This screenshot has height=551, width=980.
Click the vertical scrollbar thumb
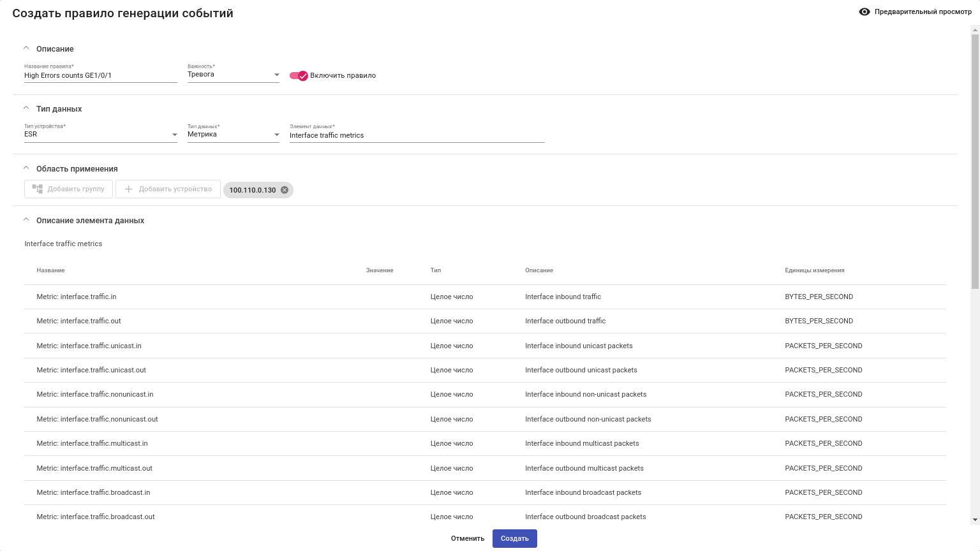pos(974,159)
